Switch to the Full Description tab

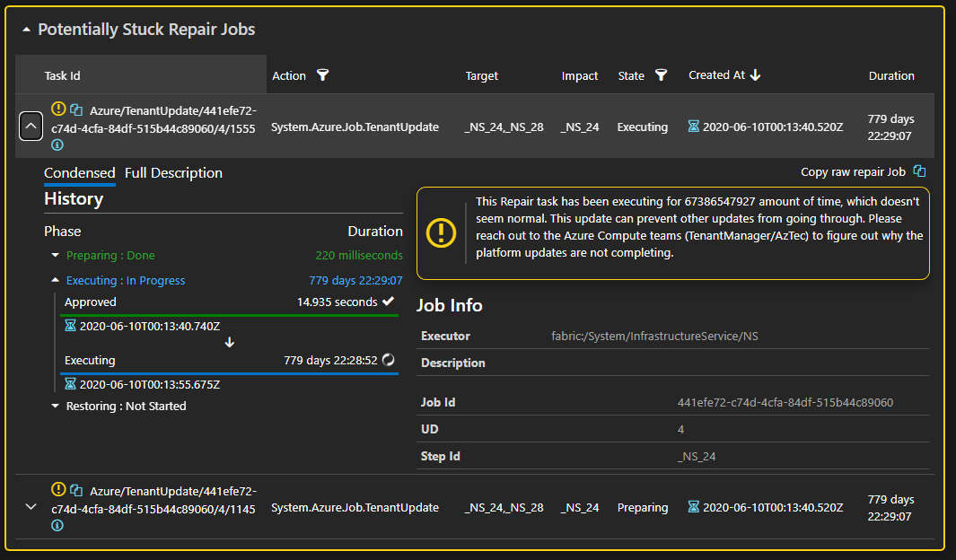point(174,173)
